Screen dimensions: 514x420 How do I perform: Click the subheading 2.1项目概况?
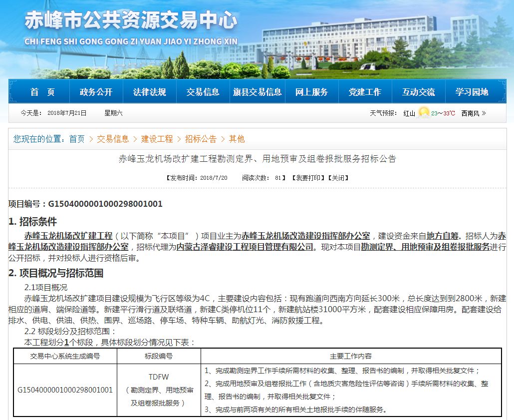[46, 288]
